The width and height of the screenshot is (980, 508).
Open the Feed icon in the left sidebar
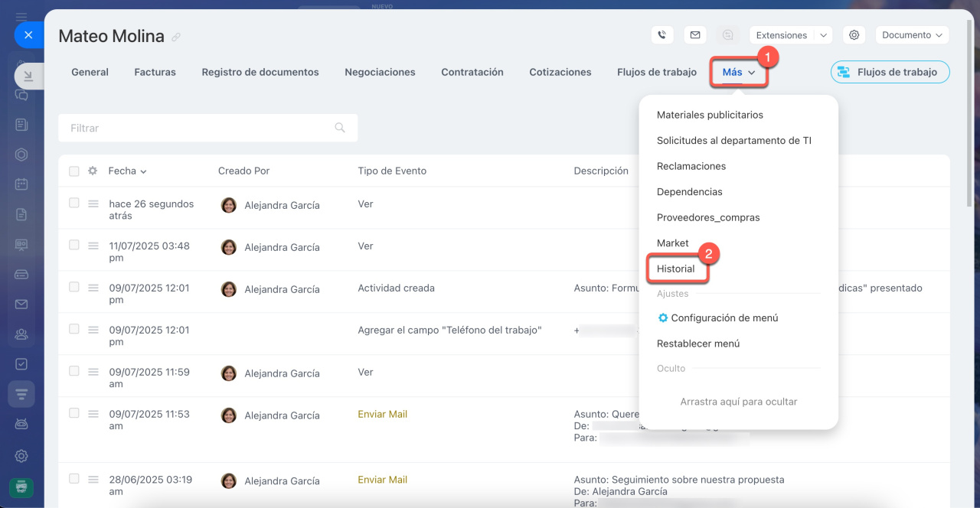(21, 125)
